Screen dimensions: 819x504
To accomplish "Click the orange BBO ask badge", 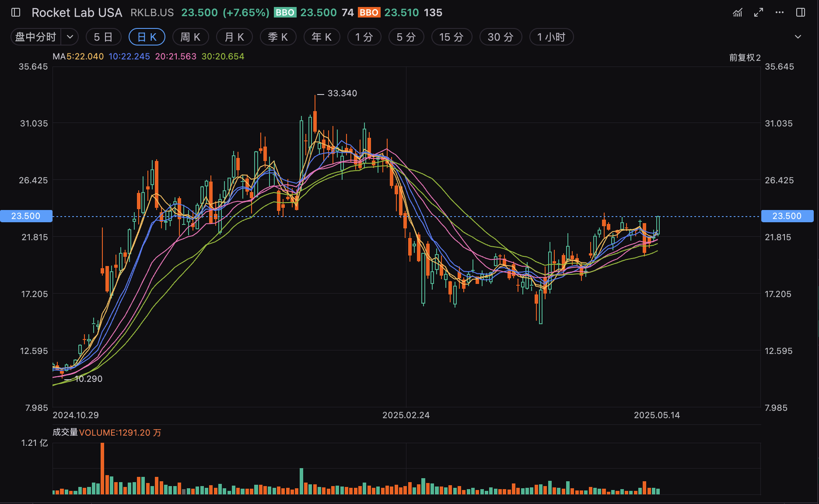I will (369, 13).
